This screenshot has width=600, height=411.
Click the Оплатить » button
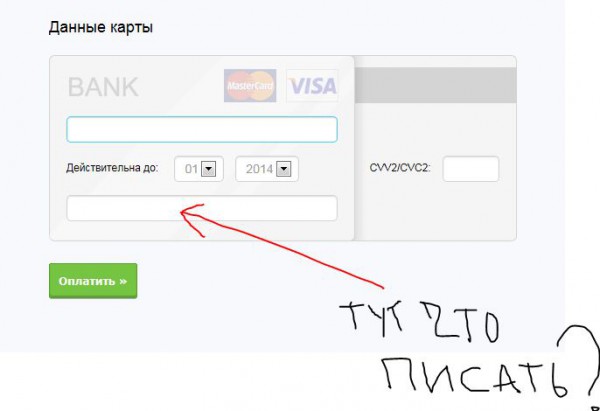[93, 281]
